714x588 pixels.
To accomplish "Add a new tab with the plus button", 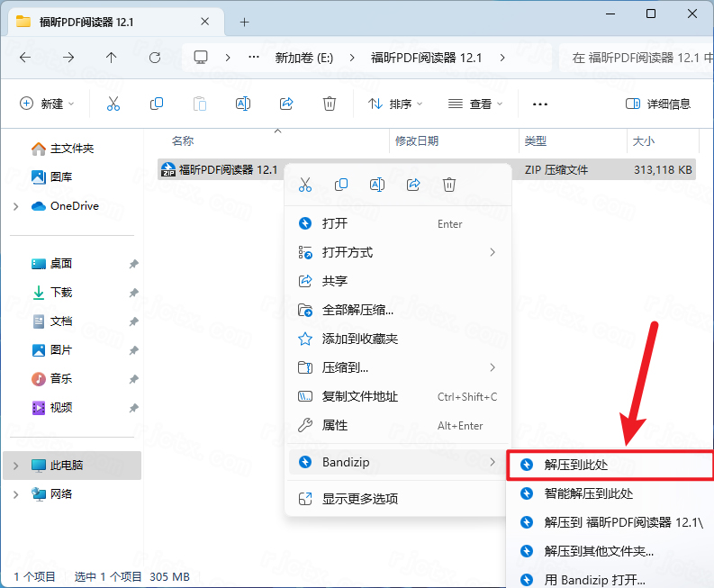I will [x=245, y=22].
